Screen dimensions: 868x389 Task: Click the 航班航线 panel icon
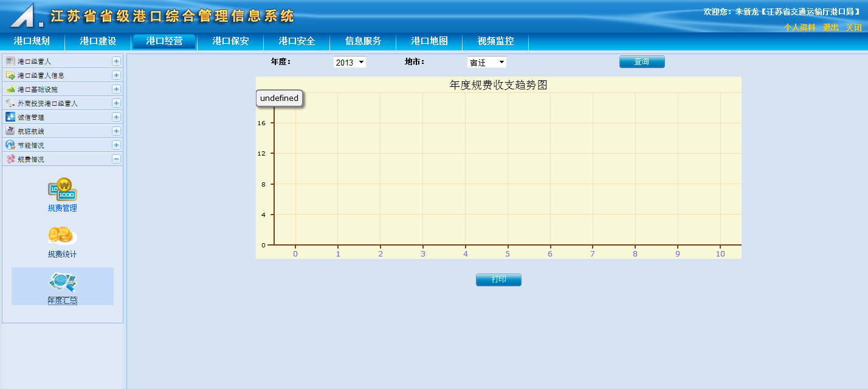click(x=10, y=131)
